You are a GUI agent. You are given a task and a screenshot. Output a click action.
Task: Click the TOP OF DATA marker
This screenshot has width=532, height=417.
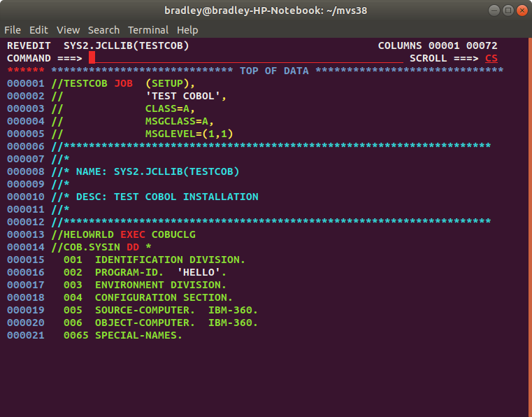(x=274, y=71)
